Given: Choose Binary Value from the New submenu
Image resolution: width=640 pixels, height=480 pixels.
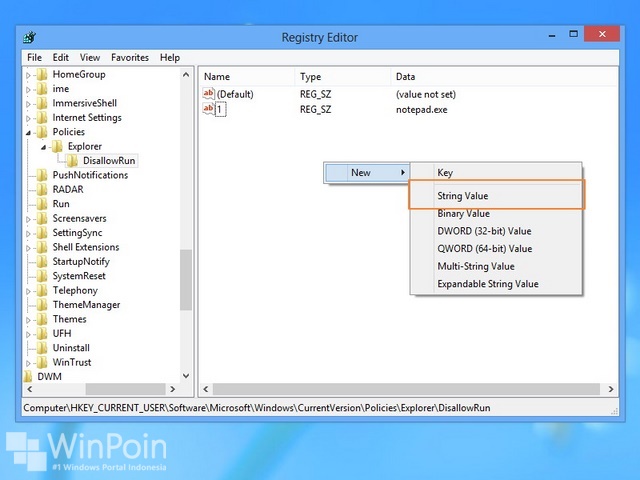Looking at the screenshot, I should pyautogui.click(x=496, y=213).
